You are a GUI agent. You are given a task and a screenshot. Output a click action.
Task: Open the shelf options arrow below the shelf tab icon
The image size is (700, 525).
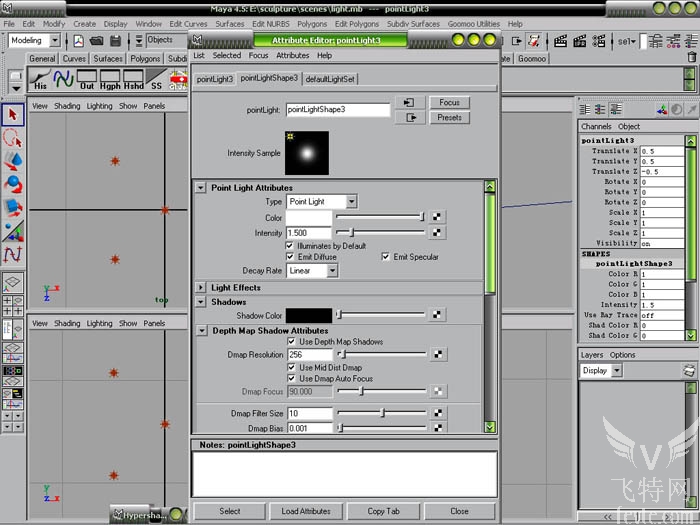click(16, 88)
